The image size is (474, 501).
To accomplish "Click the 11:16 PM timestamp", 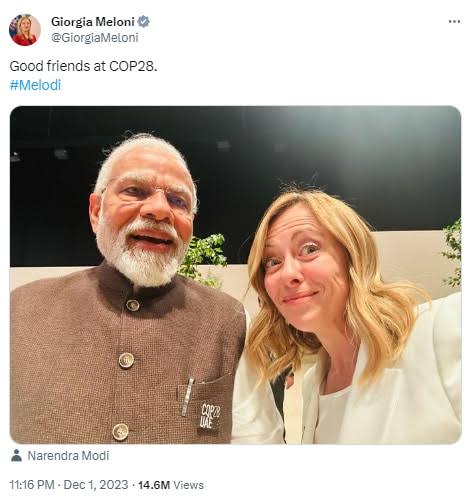I will tap(32, 485).
